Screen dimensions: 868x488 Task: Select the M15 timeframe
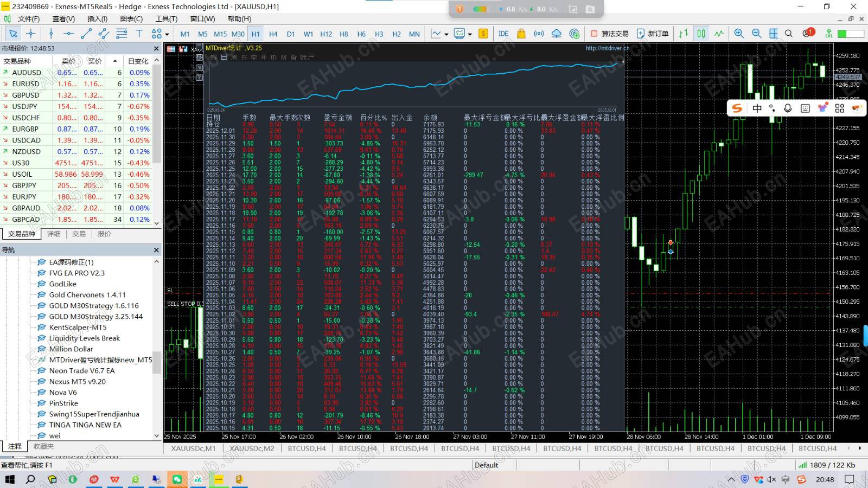pyautogui.click(x=220, y=34)
